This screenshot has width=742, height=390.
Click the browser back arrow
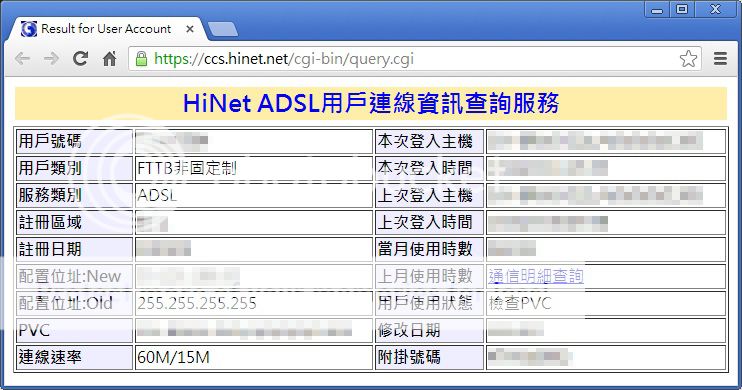click(x=22, y=59)
